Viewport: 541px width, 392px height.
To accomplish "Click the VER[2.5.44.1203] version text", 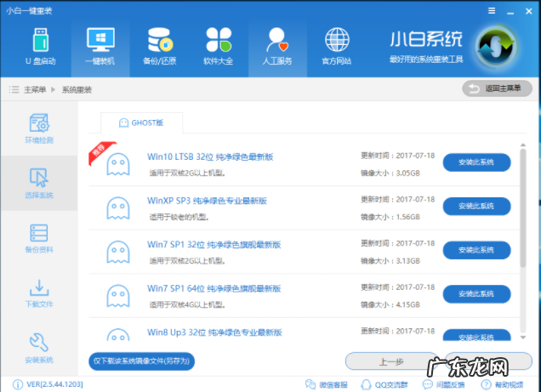I will pyautogui.click(x=54, y=384).
